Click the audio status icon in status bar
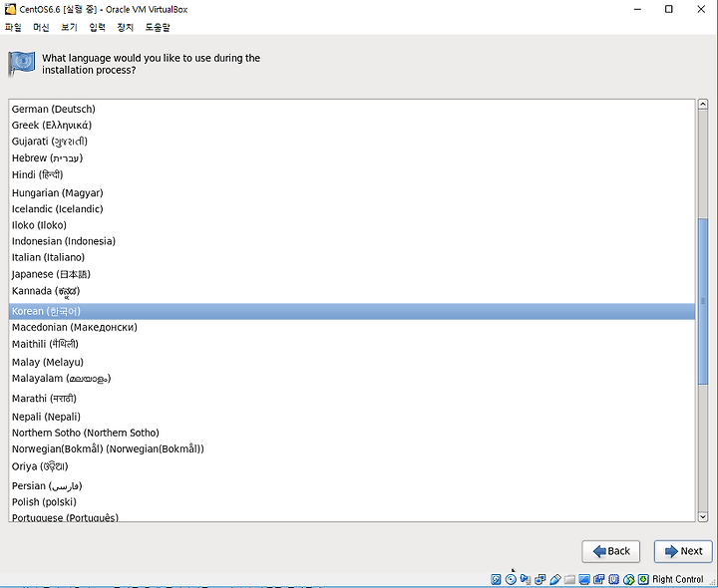 [x=526, y=579]
